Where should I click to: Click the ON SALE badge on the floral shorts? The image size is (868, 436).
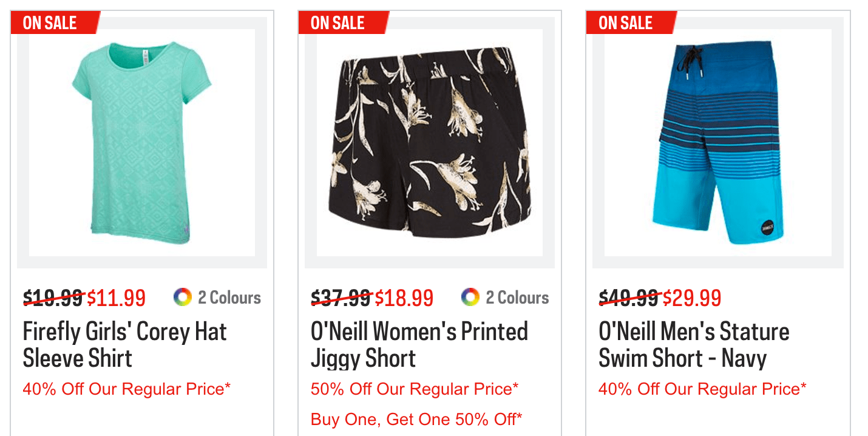tap(339, 23)
